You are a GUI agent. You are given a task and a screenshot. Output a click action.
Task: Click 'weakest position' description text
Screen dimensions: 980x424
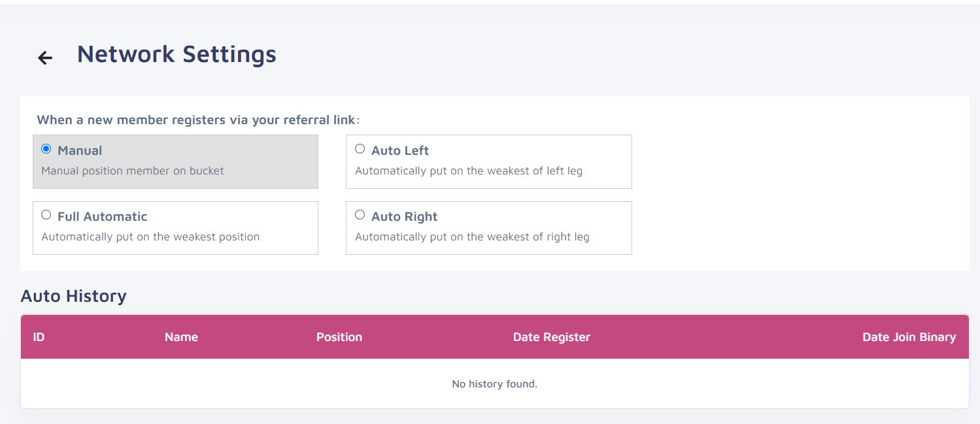click(x=216, y=236)
